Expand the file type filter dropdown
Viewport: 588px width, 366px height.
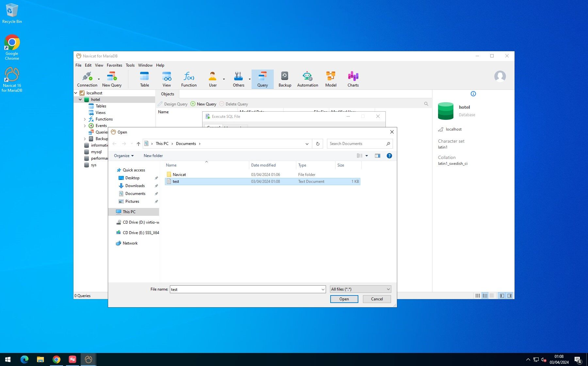coord(360,289)
